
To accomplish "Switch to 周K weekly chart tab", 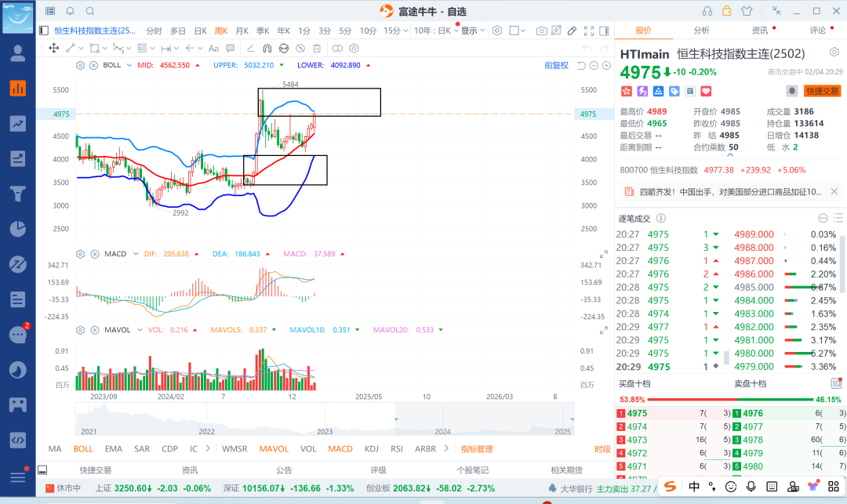I will tap(221, 31).
